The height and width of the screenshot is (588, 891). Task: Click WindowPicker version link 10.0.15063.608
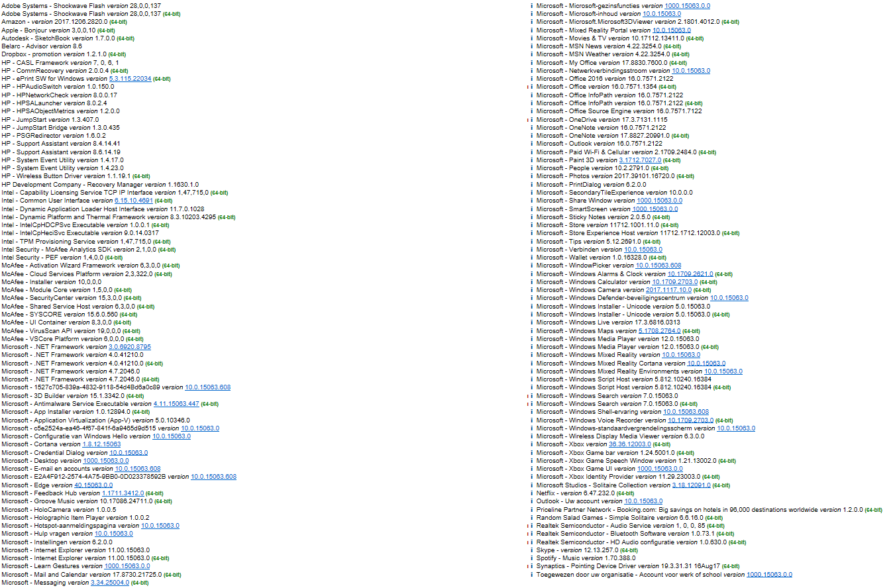pyautogui.click(x=658, y=266)
